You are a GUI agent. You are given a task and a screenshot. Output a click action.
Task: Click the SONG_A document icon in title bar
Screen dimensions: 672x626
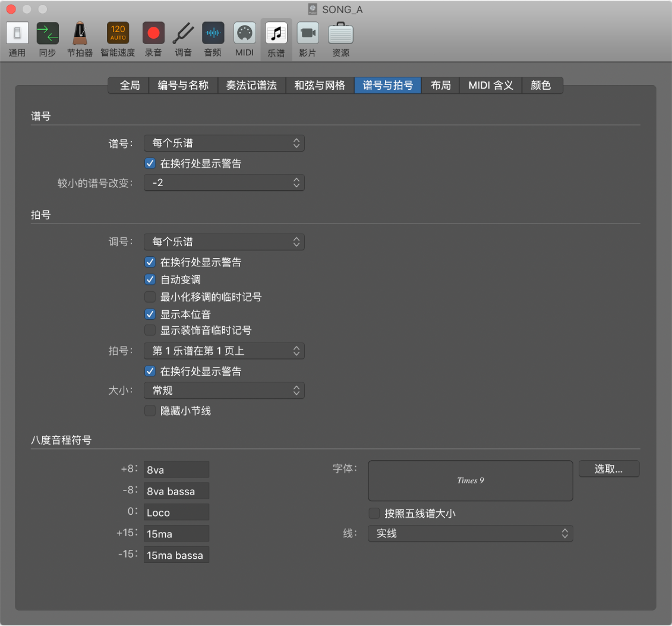313,9
